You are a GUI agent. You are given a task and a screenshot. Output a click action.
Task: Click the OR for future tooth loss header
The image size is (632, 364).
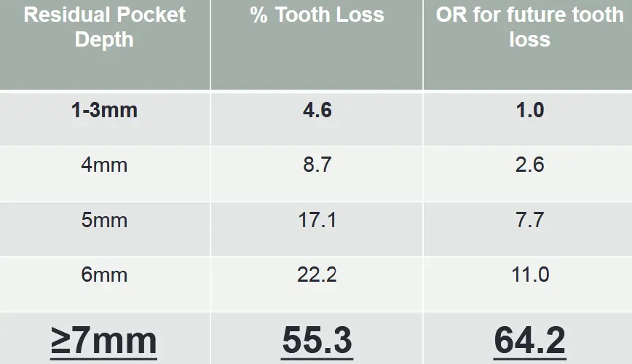click(529, 27)
